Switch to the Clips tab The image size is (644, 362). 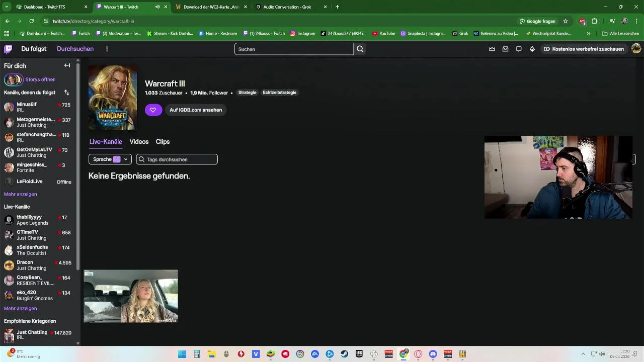click(x=163, y=142)
